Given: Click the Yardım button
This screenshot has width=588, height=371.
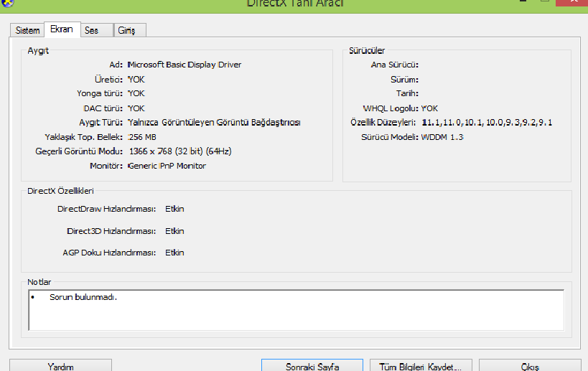Looking at the screenshot, I should pyautogui.click(x=60, y=366).
